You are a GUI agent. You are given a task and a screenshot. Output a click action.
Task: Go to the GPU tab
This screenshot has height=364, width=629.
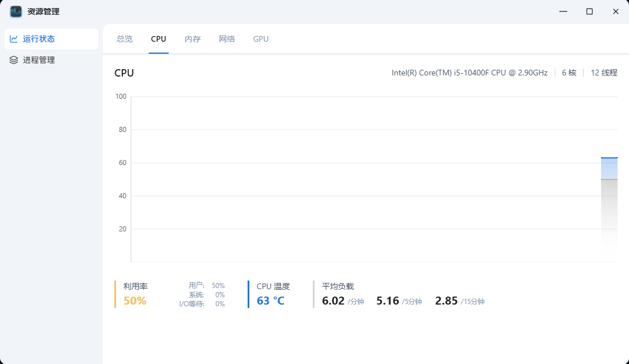coord(261,39)
